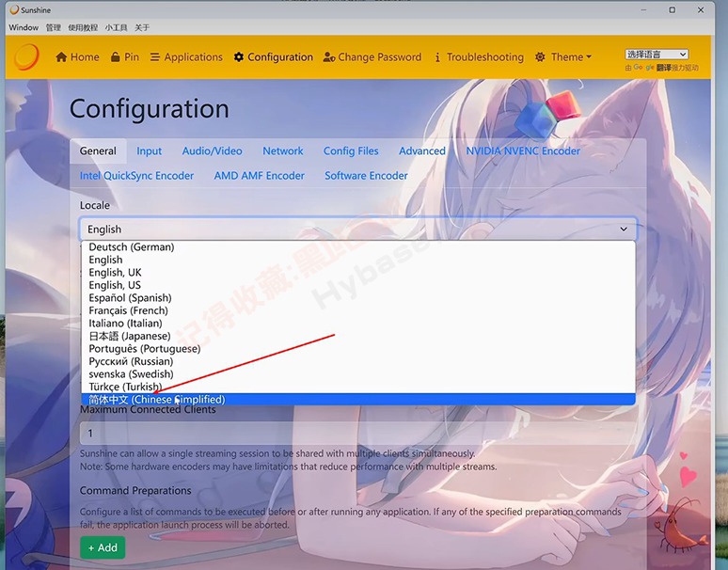The width and height of the screenshot is (728, 570).
Task: Select plain English locale option in list
Action: pyautogui.click(x=358, y=260)
